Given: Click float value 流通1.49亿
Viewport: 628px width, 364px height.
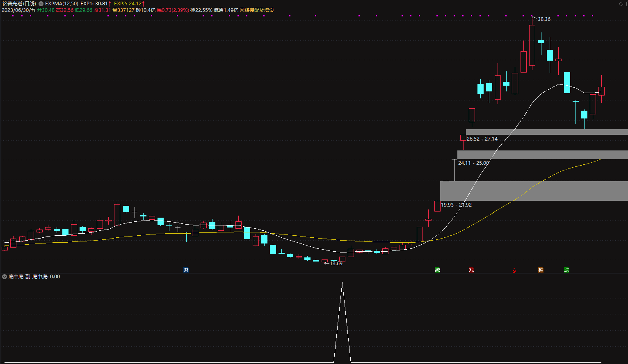Looking at the screenshot, I should click(226, 10).
